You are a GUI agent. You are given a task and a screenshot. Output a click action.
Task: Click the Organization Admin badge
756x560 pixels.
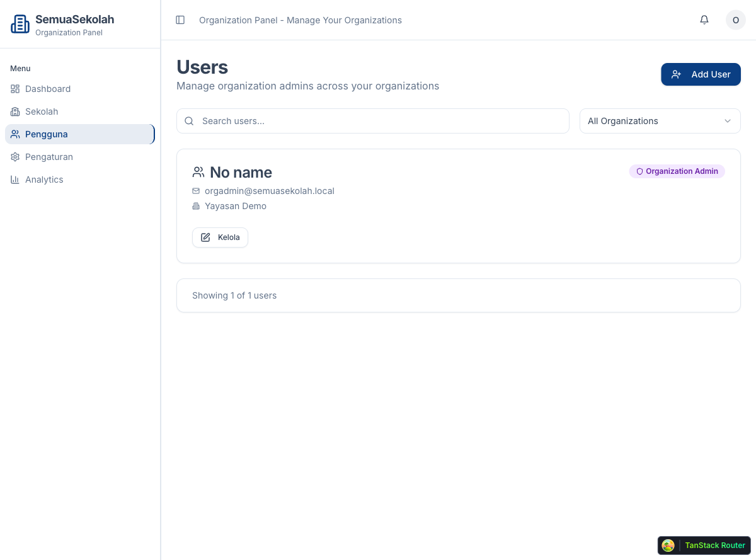click(677, 171)
